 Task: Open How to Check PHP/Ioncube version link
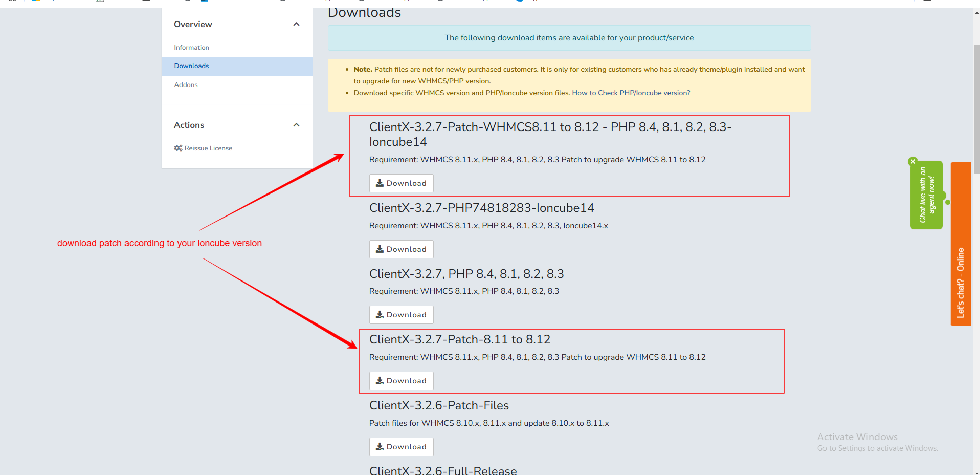(631, 93)
